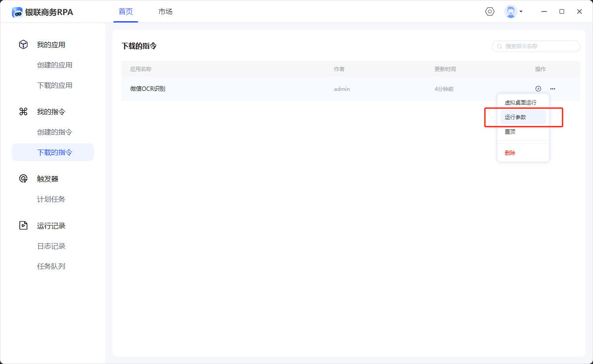Click the 触发器 trigger icon
The width and height of the screenshot is (593, 364).
click(23, 179)
